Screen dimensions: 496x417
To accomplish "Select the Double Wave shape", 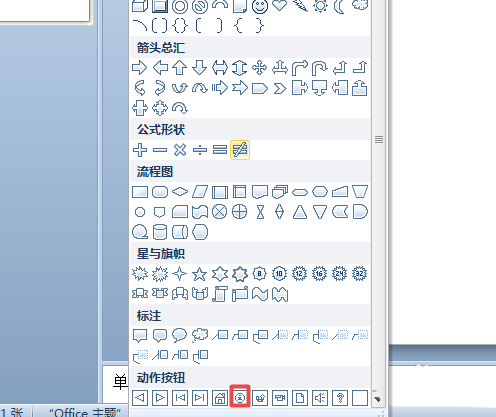I will point(280,294).
